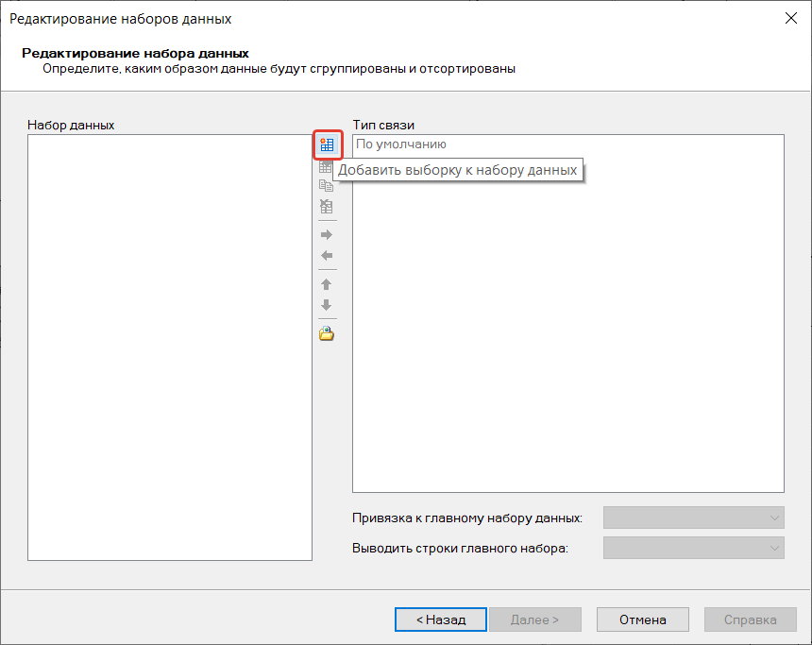This screenshot has width=812, height=645.
Task: Expand the 'Выводить строки главного набора' dropdown
Action: click(x=693, y=548)
